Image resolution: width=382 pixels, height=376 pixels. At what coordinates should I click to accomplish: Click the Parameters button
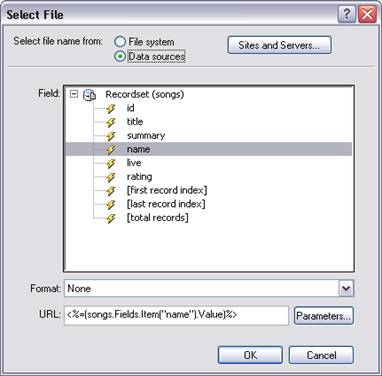point(323,315)
